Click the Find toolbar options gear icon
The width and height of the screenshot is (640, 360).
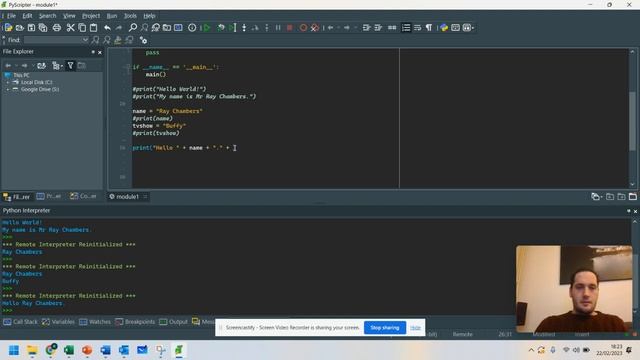[143, 40]
